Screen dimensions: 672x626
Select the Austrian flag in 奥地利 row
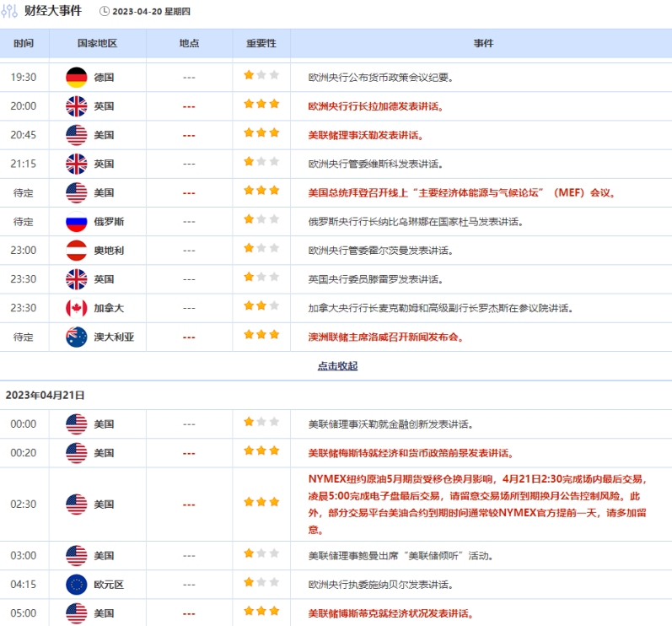click(76, 251)
